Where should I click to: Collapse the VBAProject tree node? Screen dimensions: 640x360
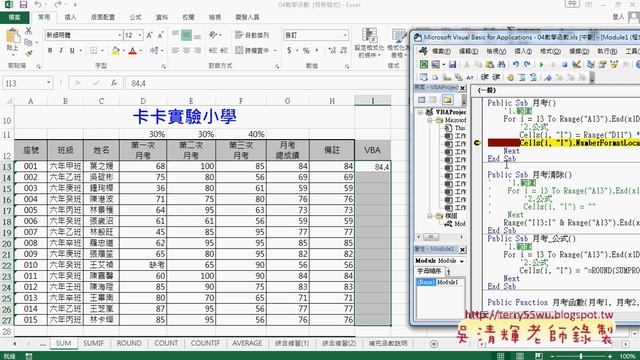click(420, 112)
